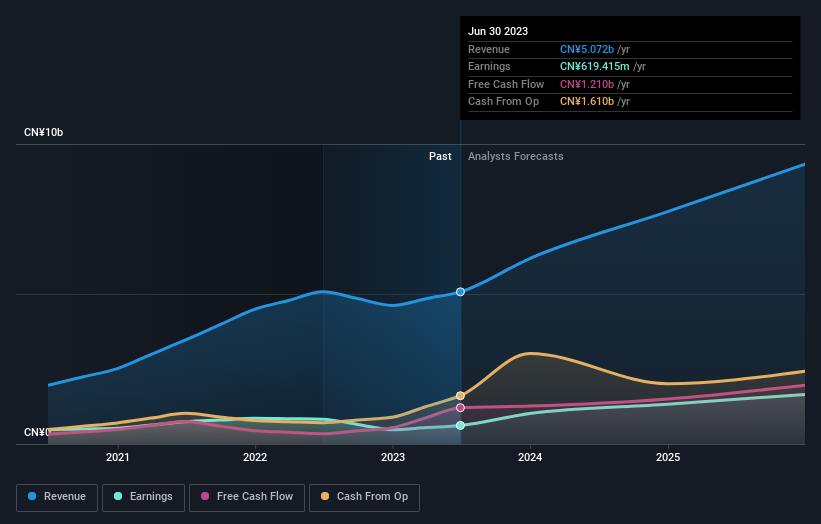Click the CN¥1.210b free cash flow value

click(x=587, y=84)
